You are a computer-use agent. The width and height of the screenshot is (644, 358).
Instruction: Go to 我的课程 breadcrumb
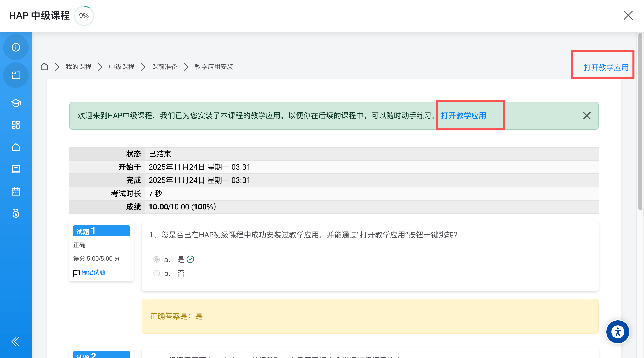pos(78,67)
